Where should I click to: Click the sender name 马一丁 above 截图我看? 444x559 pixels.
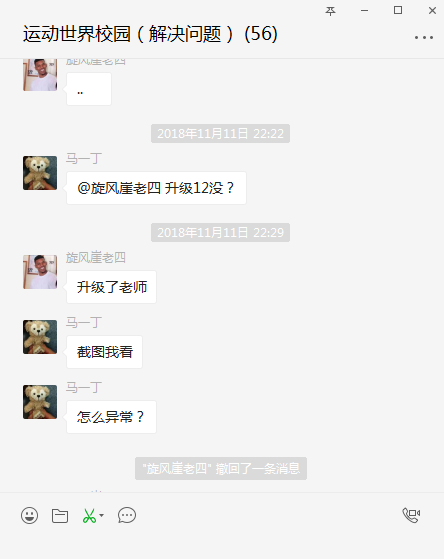click(x=84, y=323)
